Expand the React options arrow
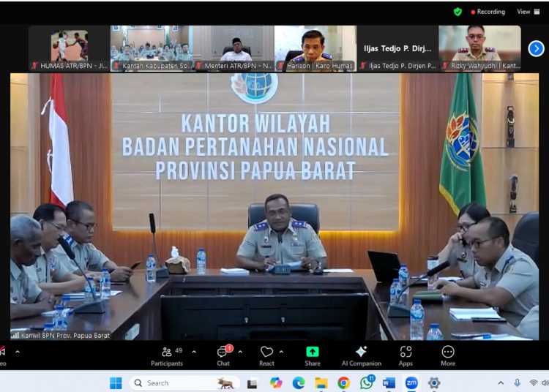549x392 pixels. click(281, 352)
